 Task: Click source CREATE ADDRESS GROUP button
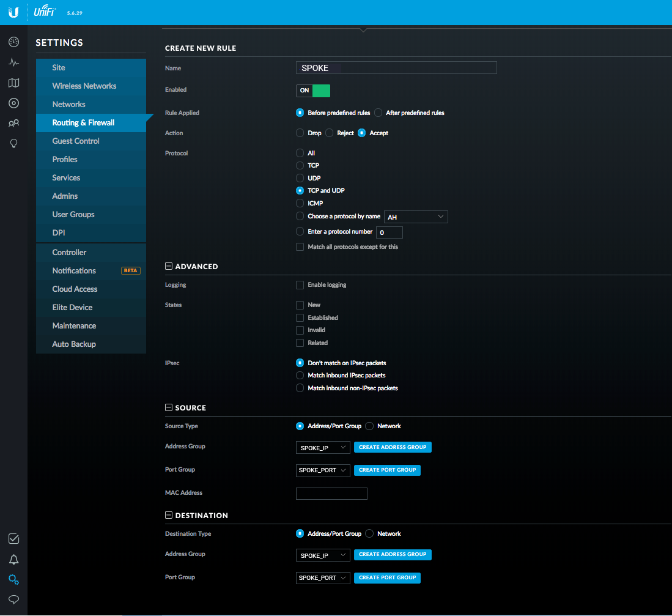coord(393,447)
